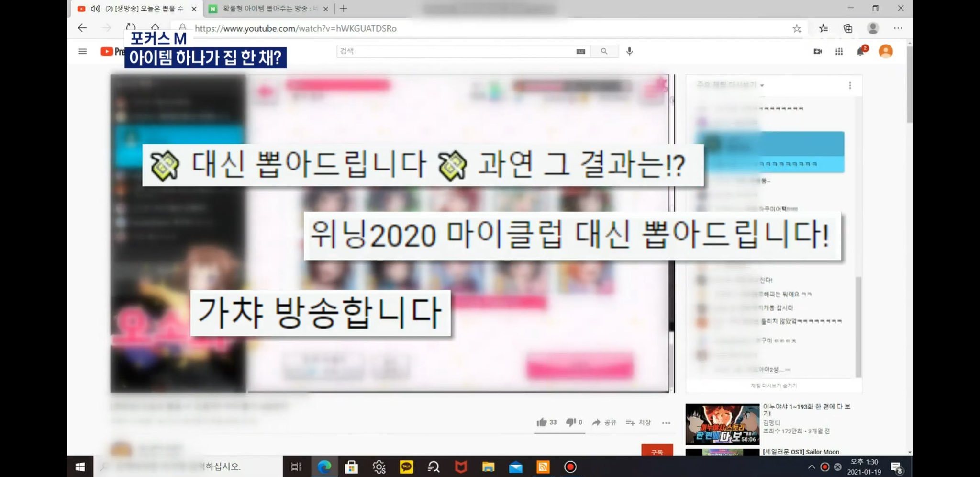Open the recommended video thumbnail with 50:06 duration

(x=722, y=424)
